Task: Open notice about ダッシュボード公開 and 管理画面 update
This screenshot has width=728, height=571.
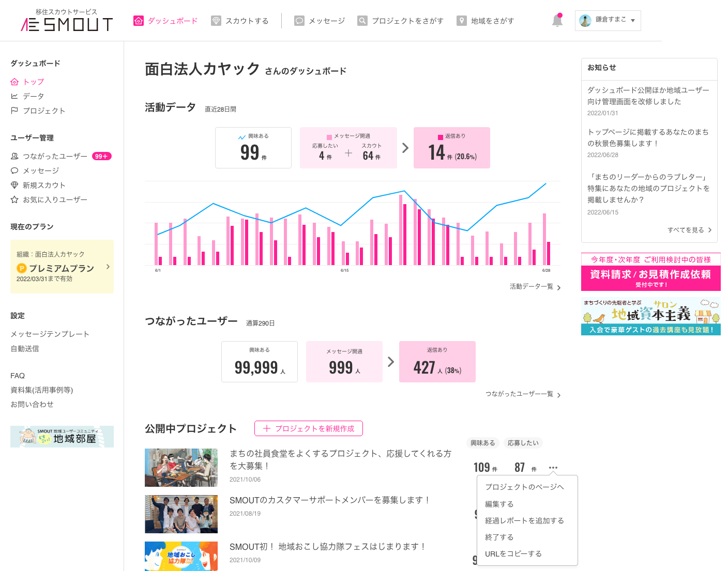Action: coord(648,96)
